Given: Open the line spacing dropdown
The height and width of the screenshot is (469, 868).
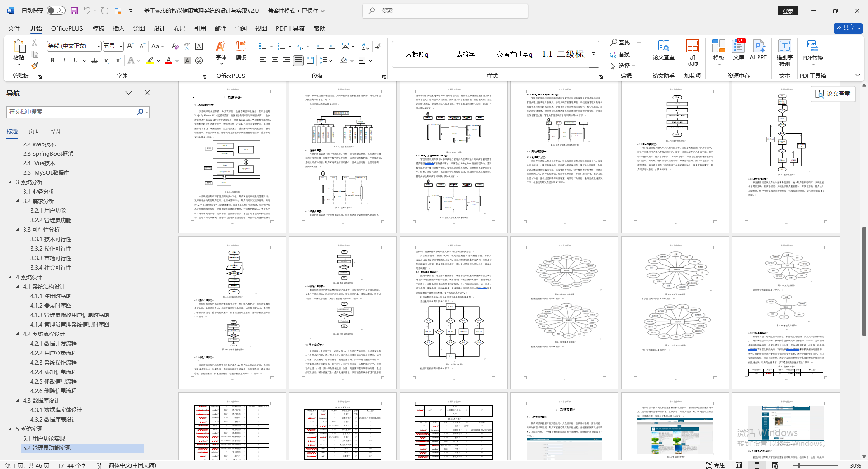Looking at the screenshot, I should tap(326, 60).
